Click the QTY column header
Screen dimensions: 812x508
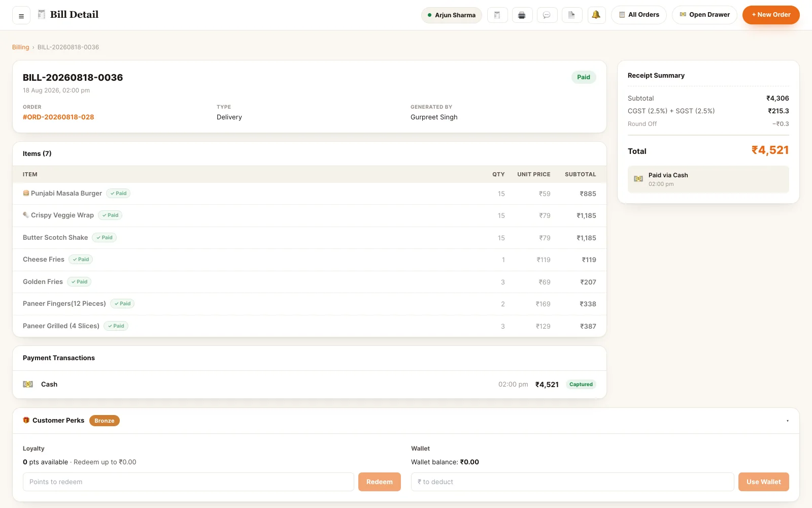[498, 174]
